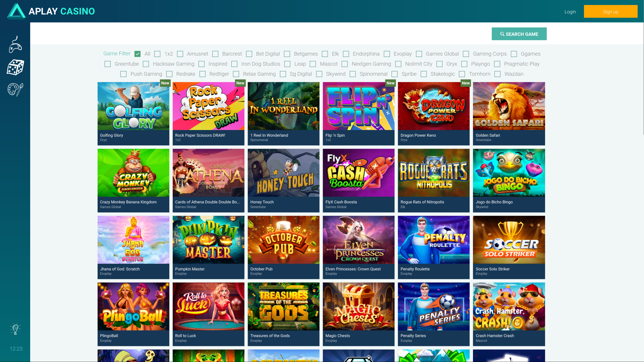This screenshot has height=362, width=644.
Task: Click the Aplay Casino triangle logo
Action: click(x=16, y=11)
